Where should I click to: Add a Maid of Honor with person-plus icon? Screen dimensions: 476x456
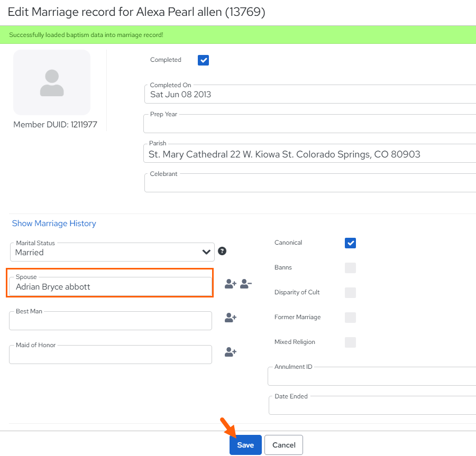click(x=231, y=352)
